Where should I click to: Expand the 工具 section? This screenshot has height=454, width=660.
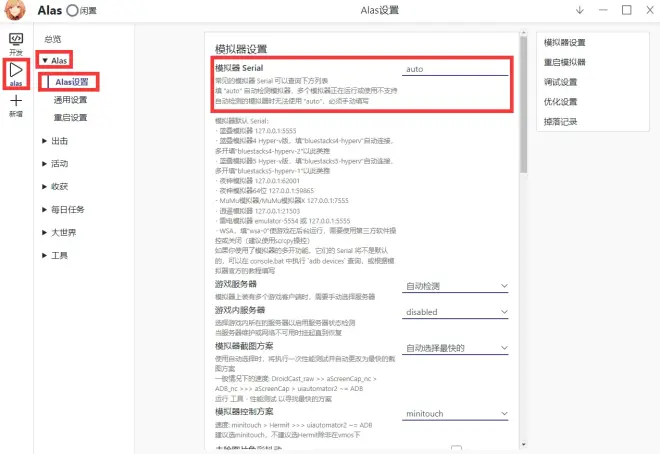(x=55, y=255)
